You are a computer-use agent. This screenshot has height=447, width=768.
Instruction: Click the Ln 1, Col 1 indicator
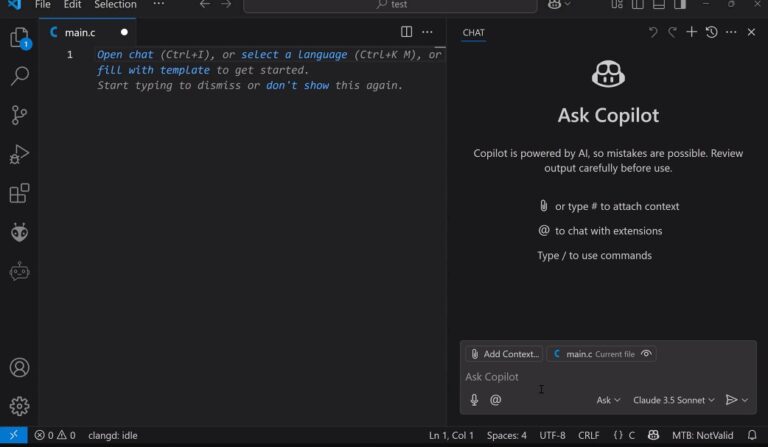(x=451, y=435)
